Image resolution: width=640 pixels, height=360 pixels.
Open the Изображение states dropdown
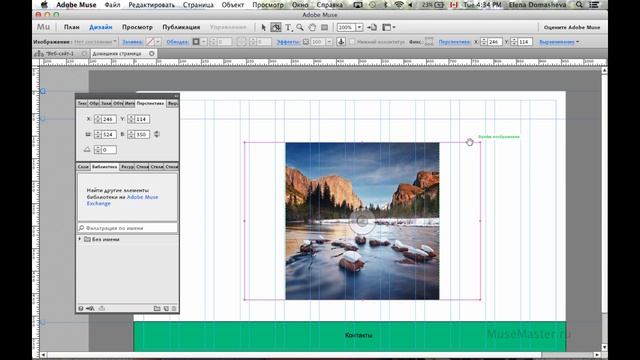click(x=95, y=42)
